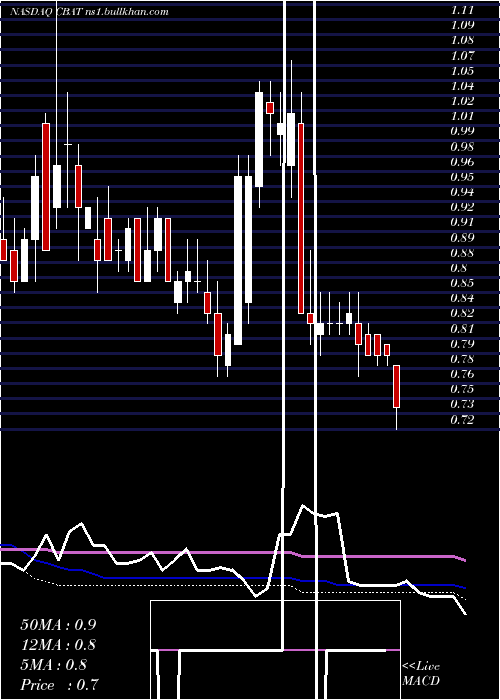Screen dimensions: 500x700
Task: Select the 0.82 price axis label
Action: (462, 313)
